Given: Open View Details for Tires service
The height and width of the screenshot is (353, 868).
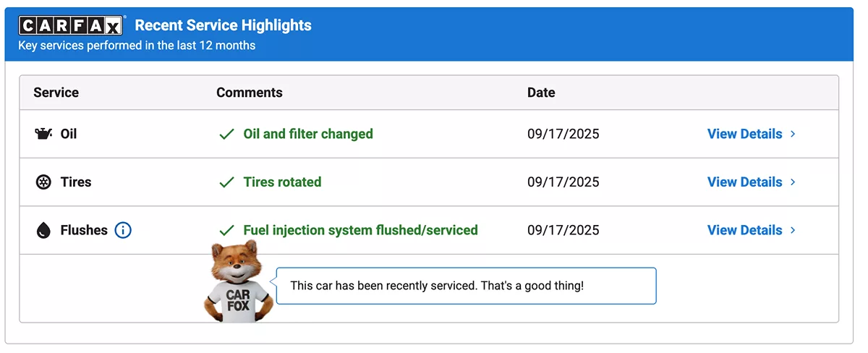Looking at the screenshot, I should 744,182.
